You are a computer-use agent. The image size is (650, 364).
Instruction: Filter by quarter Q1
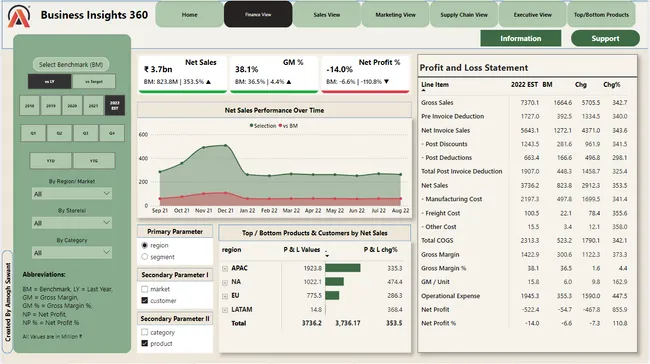tap(33, 133)
